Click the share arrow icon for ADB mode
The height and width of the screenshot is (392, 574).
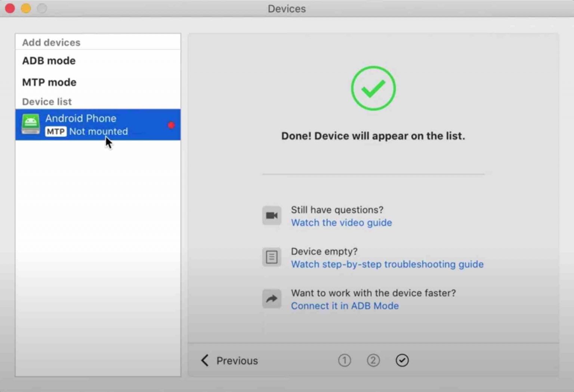pos(272,299)
